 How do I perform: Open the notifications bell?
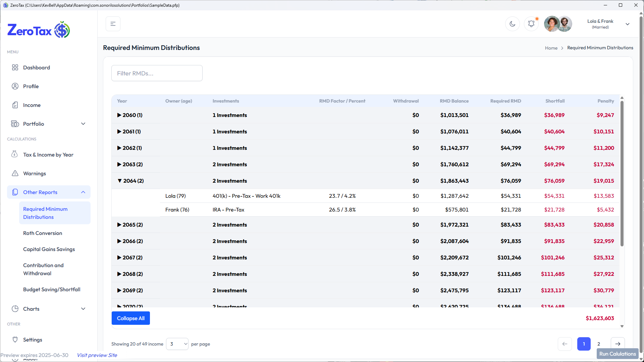tap(531, 24)
